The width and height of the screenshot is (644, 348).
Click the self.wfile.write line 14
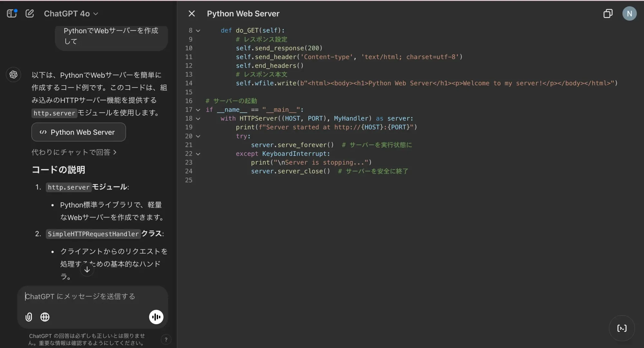pos(427,83)
